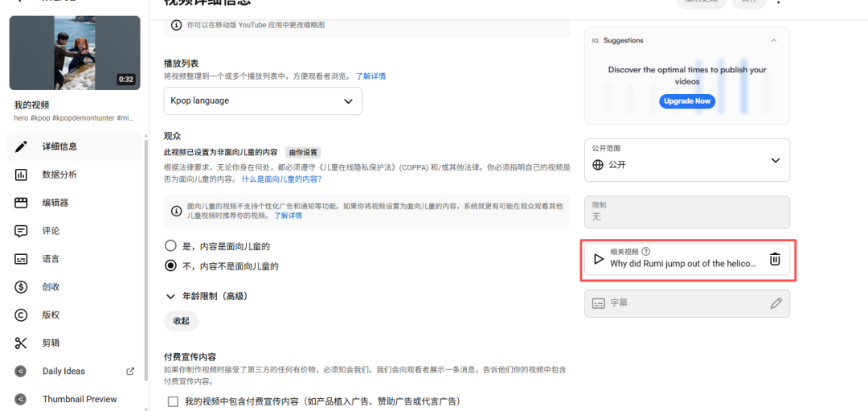Click the help icon beside 相关视频
The image size is (868, 411).
(645, 252)
